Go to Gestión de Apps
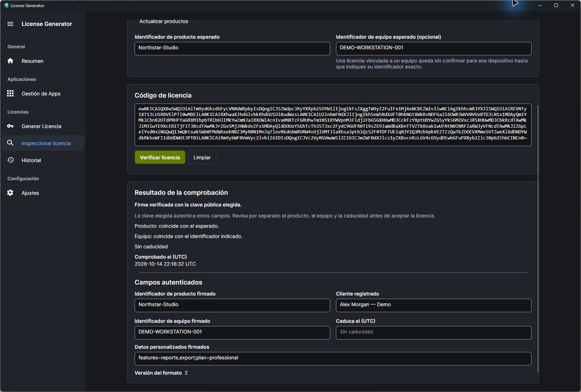The height and width of the screenshot is (392, 581). pos(43,94)
